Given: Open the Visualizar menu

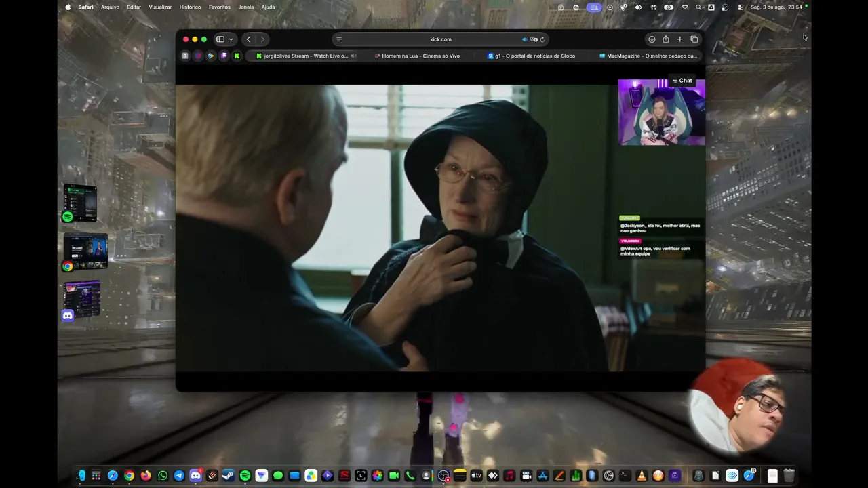Looking at the screenshot, I should coord(160,7).
